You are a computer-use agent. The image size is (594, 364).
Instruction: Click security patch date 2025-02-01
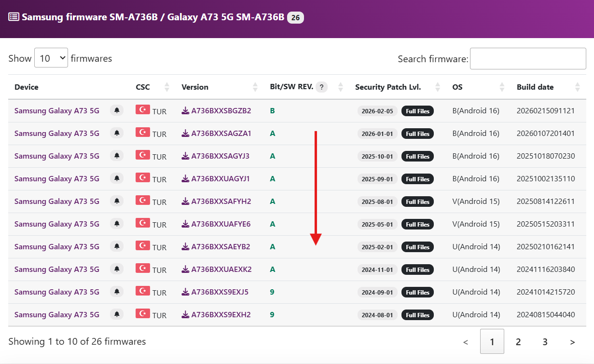click(x=377, y=247)
